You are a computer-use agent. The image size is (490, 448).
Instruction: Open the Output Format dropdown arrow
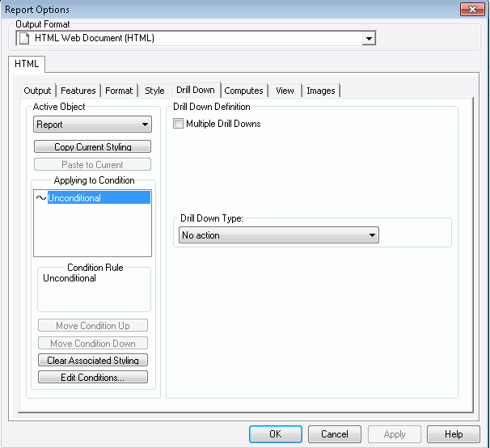tap(369, 39)
